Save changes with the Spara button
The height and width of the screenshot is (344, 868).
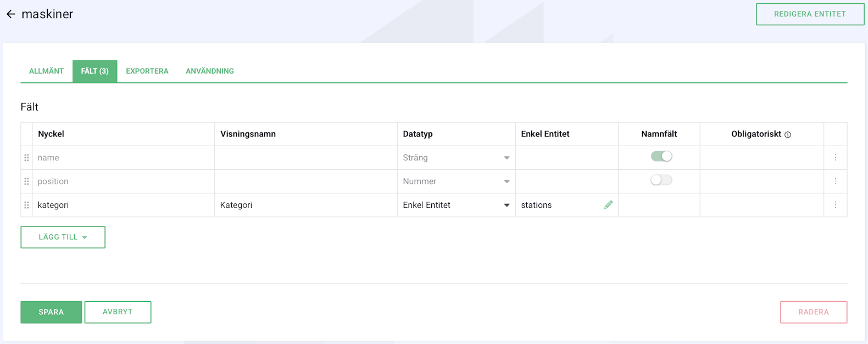pos(51,312)
